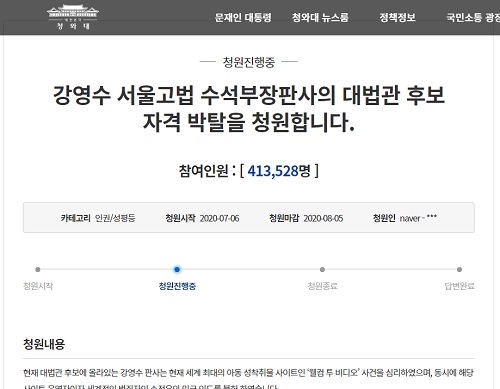Open the 국민소통 광장 menu

tap(473, 17)
